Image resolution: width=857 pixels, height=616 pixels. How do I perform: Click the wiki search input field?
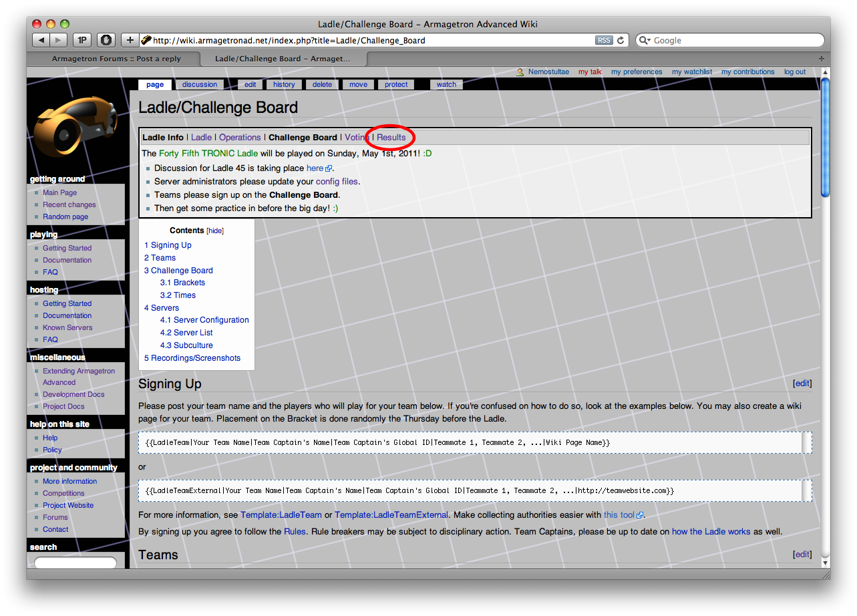(x=75, y=562)
